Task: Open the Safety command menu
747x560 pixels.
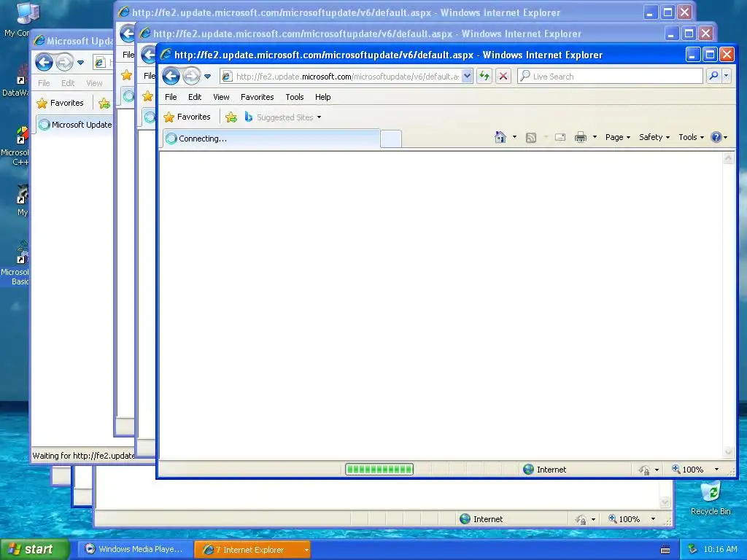Action: [654, 137]
